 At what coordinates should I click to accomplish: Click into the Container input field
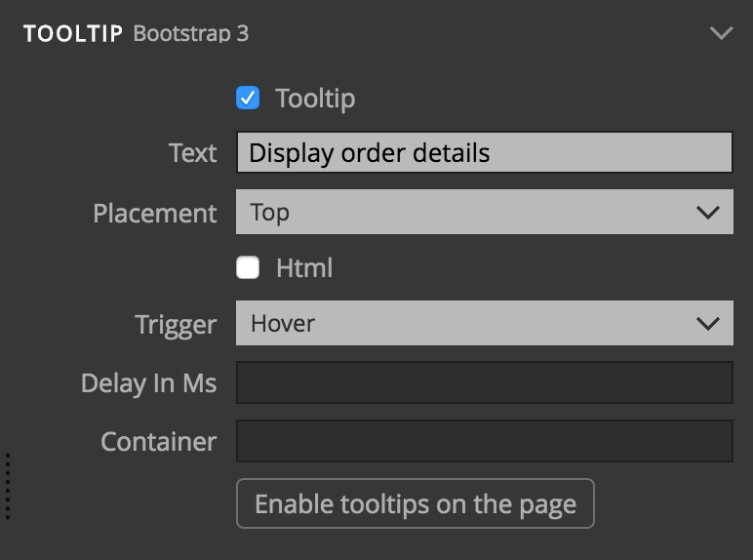[x=484, y=441]
